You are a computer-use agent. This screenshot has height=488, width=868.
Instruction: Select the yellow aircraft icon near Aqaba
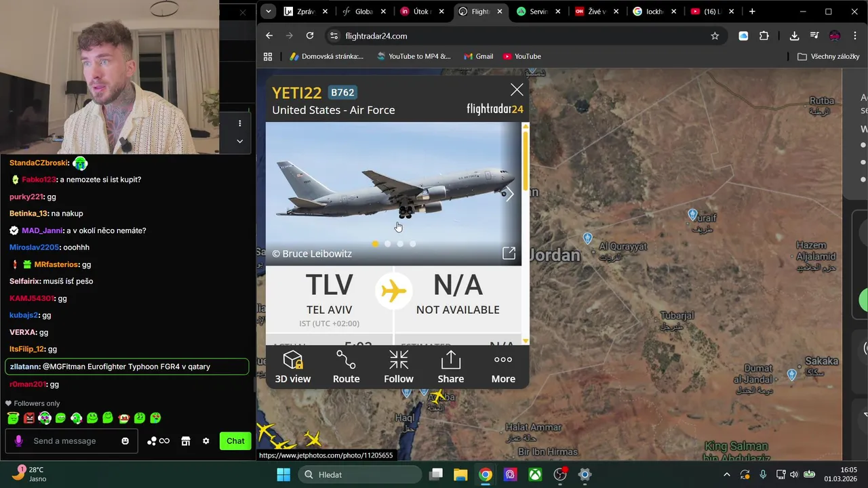pyautogui.click(x=439, y=396)
